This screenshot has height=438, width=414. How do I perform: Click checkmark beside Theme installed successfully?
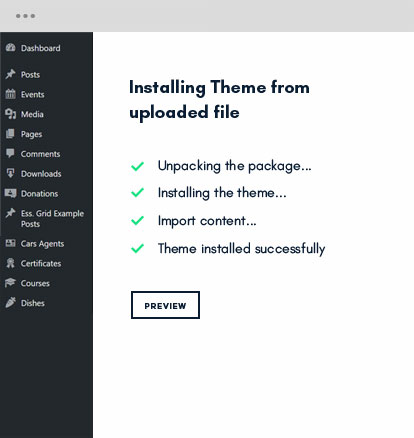(137, 248)
